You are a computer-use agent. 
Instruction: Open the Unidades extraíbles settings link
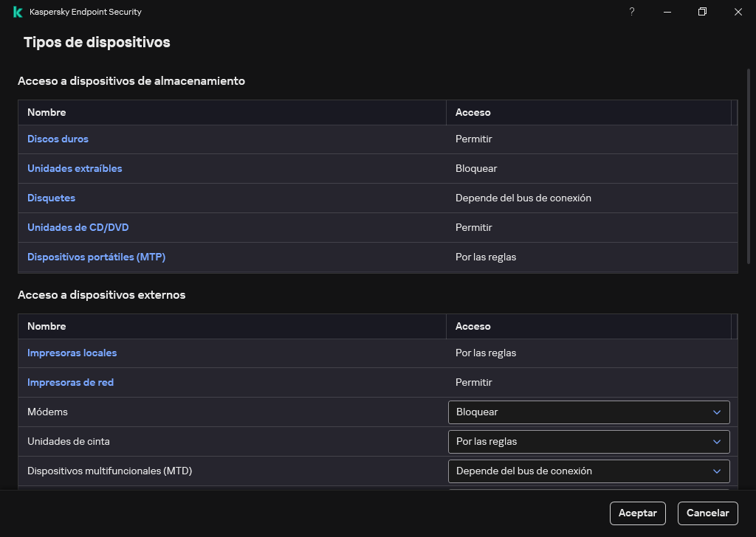click(x=75, y=168)
